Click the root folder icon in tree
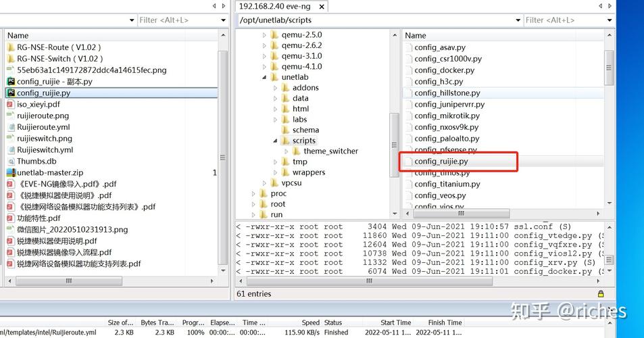The height and width of the screenshot is (338, 644). pyautogui.click(x=264, y=204)
